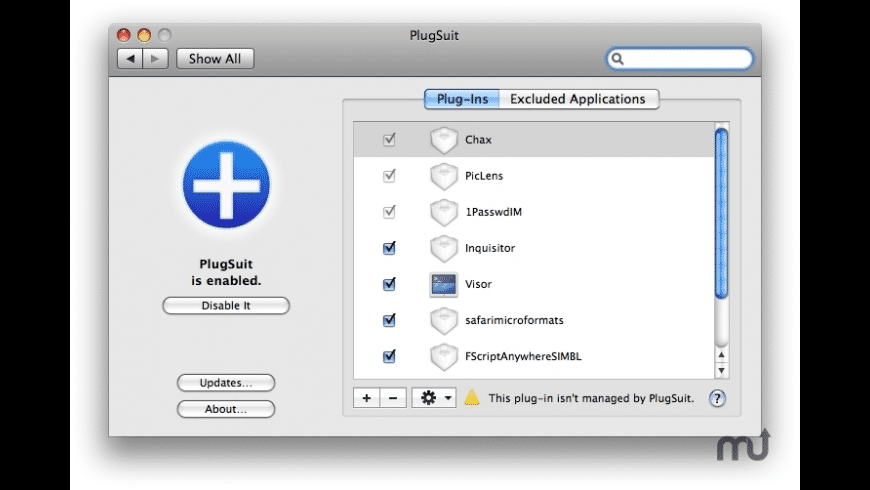Switch to the Excluded Applications tab
This screenshot has height=490, width=870.
pyautogui.click(x=578, y=99)
